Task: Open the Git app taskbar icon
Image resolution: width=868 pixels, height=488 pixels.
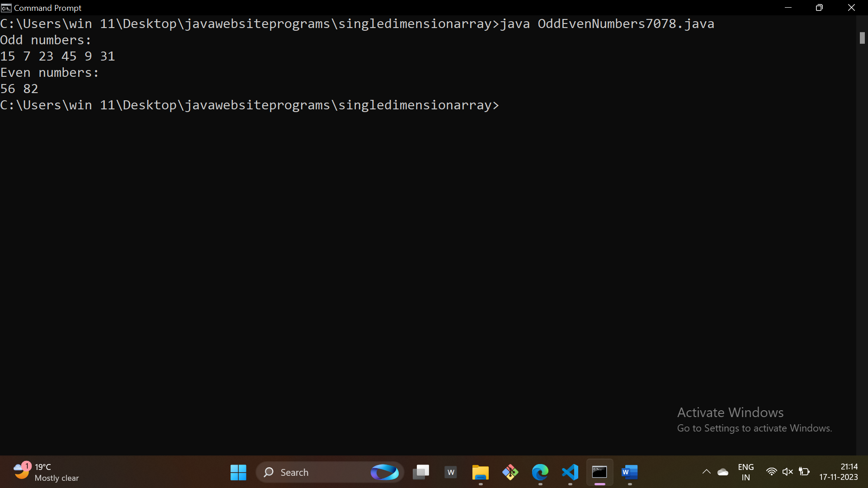Action: coord(510,472)
